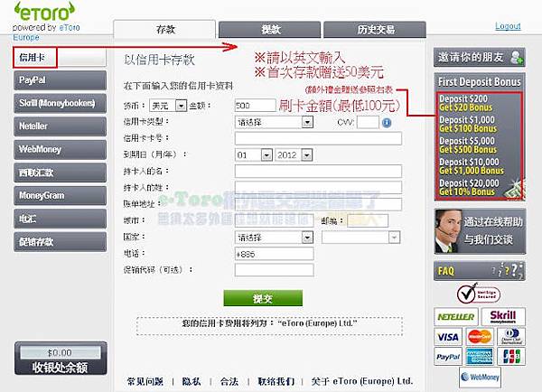Click the PayPal logo icon
The image size is (542, 392).
pyautogui.click(x=448, y=357)
